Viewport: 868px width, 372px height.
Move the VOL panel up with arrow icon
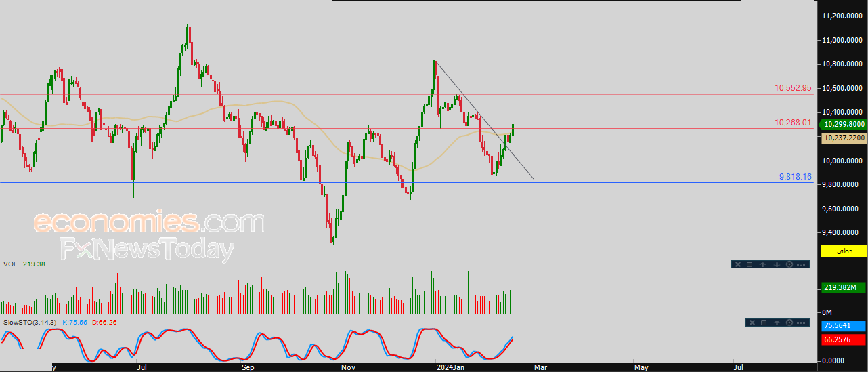(762, 264)
